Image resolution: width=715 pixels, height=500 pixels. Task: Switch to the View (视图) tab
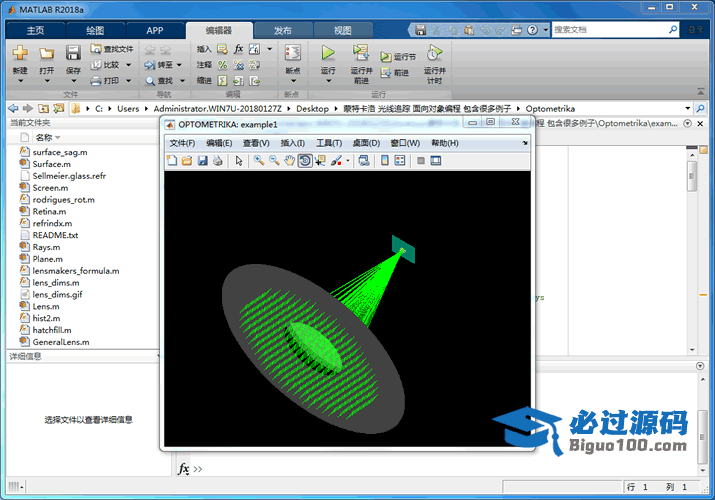point(342,31)
